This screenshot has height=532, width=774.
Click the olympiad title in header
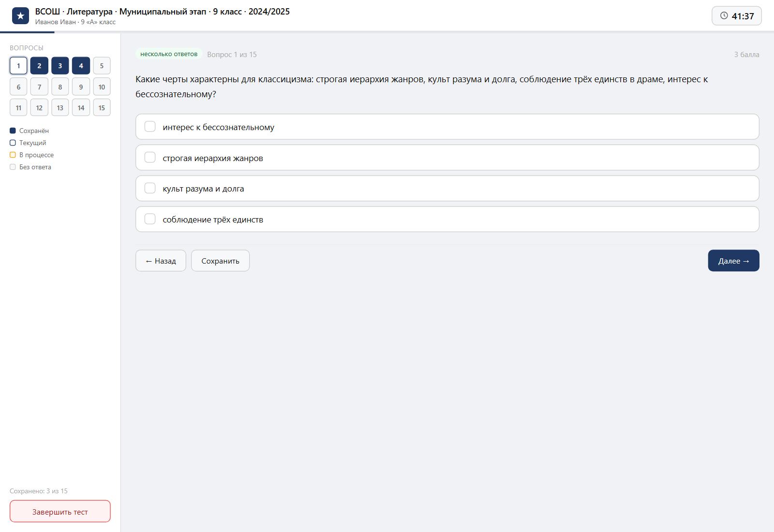[163, 12]
